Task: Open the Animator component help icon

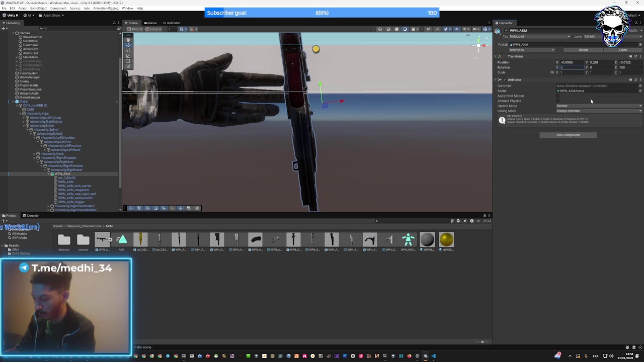Action: click(x=630, y=80)
